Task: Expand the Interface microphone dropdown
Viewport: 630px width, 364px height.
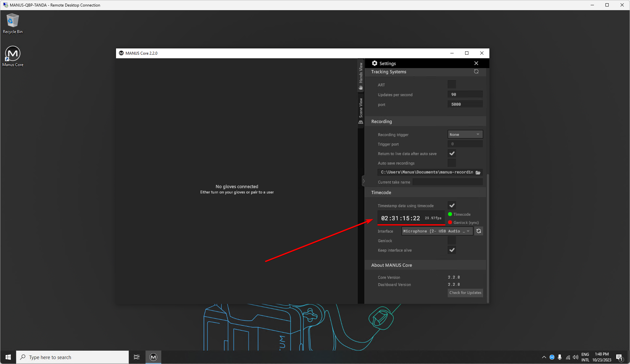Action: [x=437, y=231]
